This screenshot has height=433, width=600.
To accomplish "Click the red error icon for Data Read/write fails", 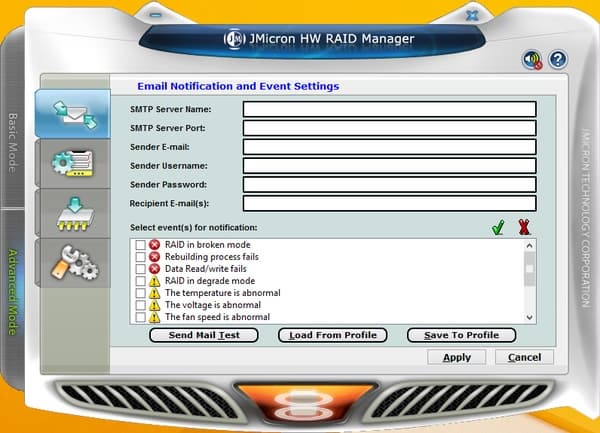I will [155, 269].
